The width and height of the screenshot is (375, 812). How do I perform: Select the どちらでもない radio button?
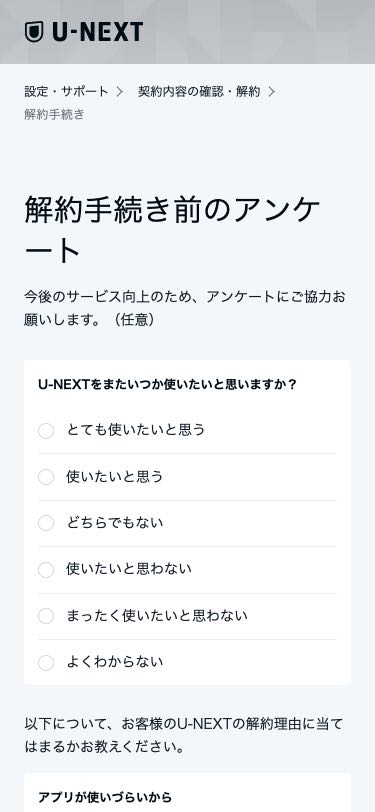tap(46, 524)
